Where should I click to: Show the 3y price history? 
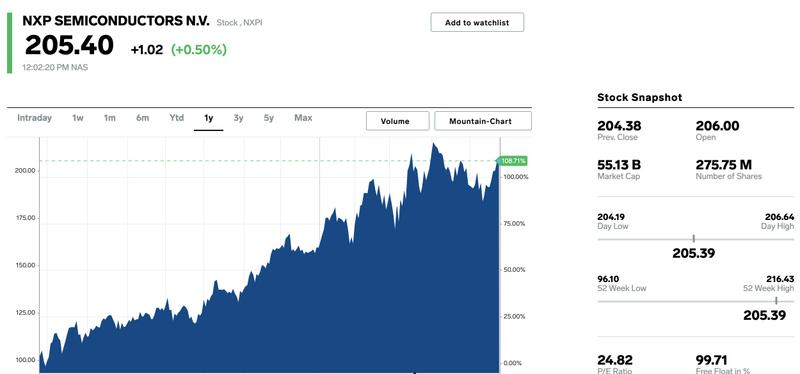point(238,118)
